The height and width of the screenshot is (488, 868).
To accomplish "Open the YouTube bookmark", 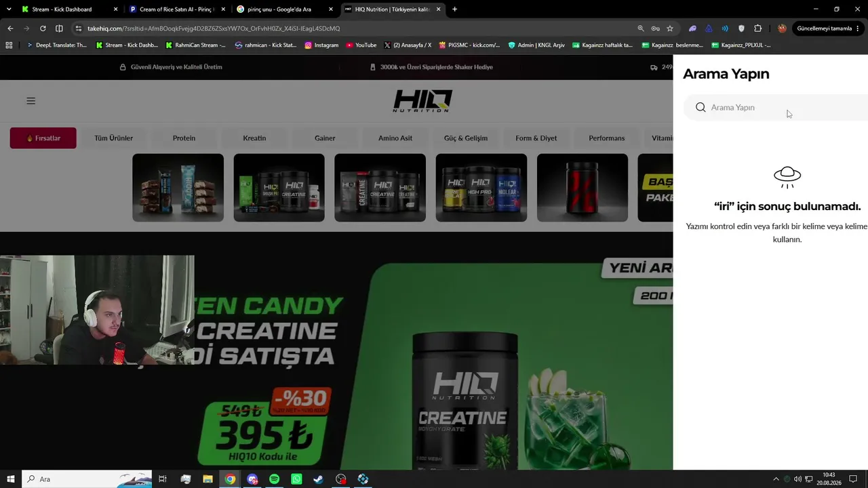I will (x=361, y=45).
